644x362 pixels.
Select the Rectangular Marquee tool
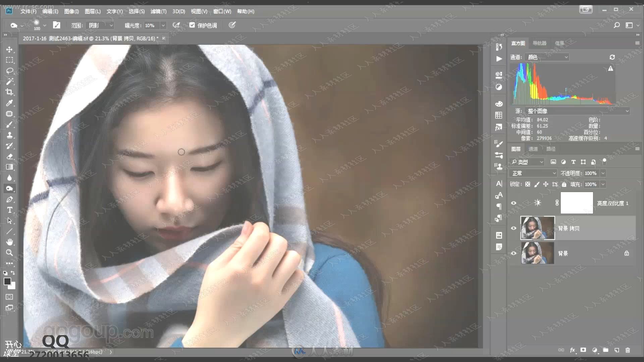[9, 60]
